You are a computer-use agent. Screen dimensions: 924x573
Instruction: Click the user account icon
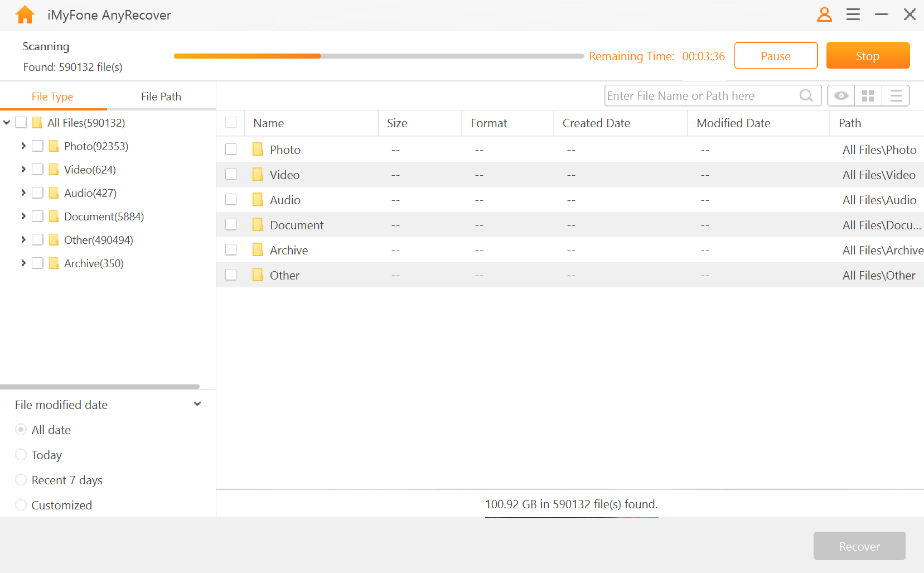pos(825,15)
